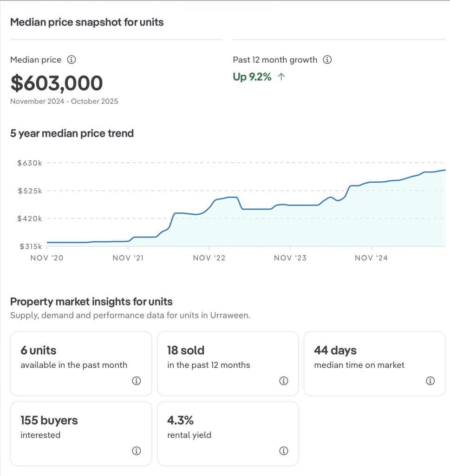
Task: Click the info icon in the 155 buyers card
Action: pos(136,451)
